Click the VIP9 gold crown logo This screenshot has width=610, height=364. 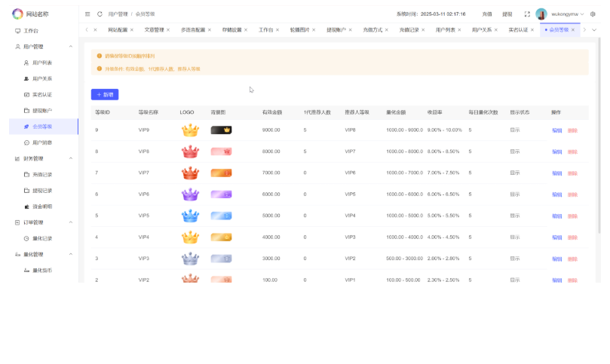[x=190, y=130]
